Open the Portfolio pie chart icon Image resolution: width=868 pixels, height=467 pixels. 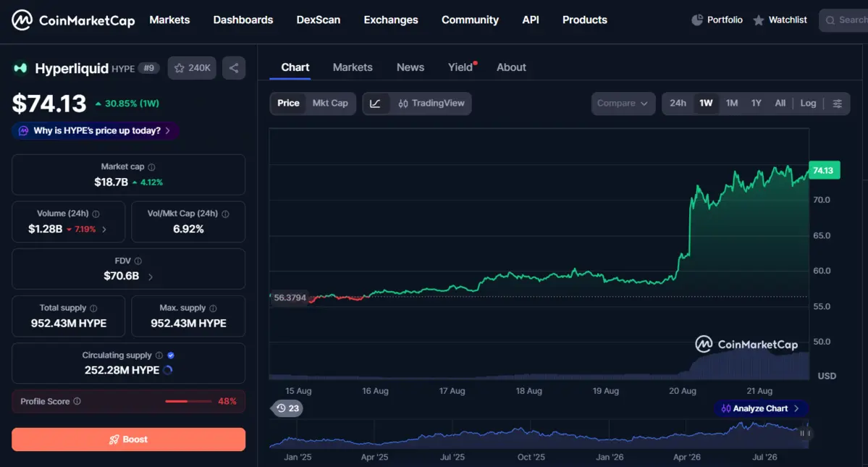click(697, 20)
